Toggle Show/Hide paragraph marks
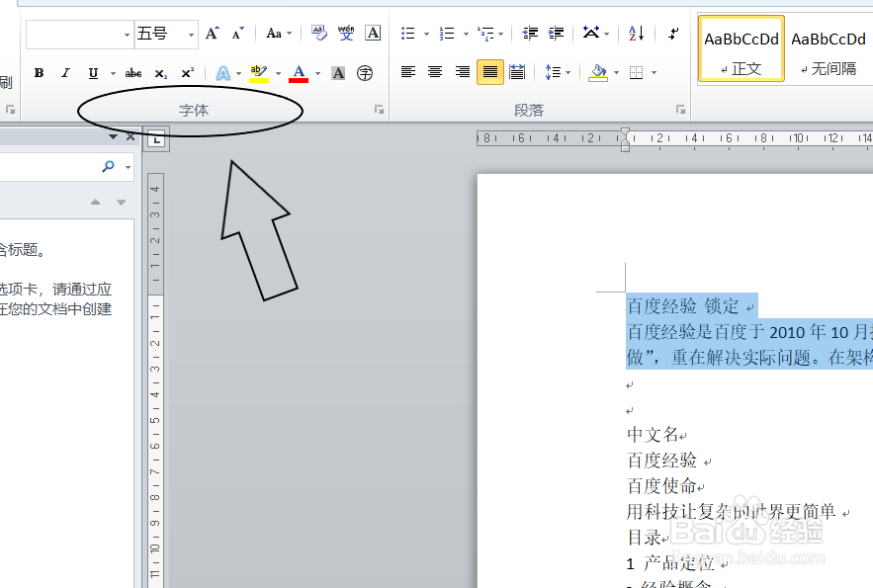The width and height of the screenshot is (873, 588). coord(673,34)
